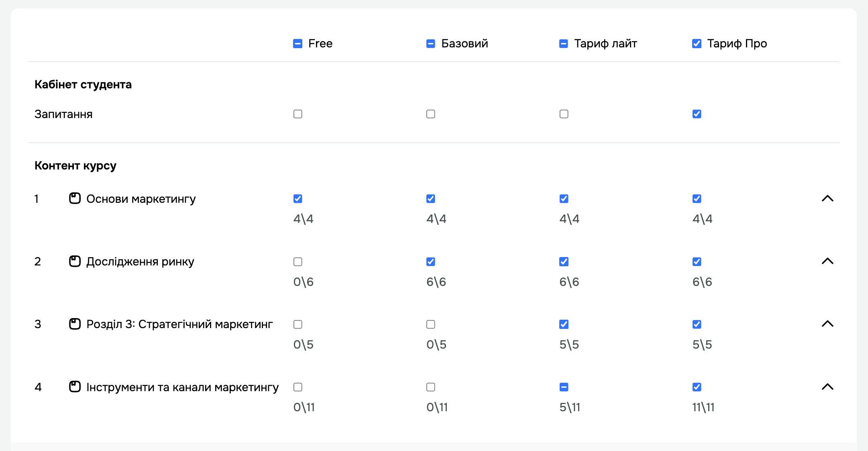Click the Тариф Про column label
This screenshot has height=451, width=868.
[737, 43]
